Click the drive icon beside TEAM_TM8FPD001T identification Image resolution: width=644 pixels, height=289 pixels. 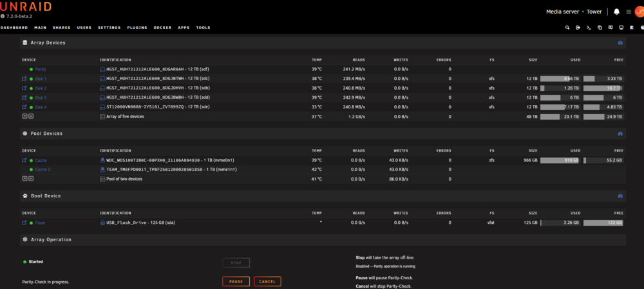pos(102,169)
